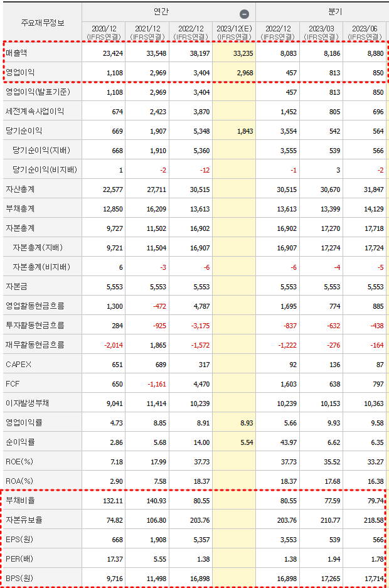The image size is (389, 588).
Task: Click 자본유보율 value 218.58
Action: point(374,520)
